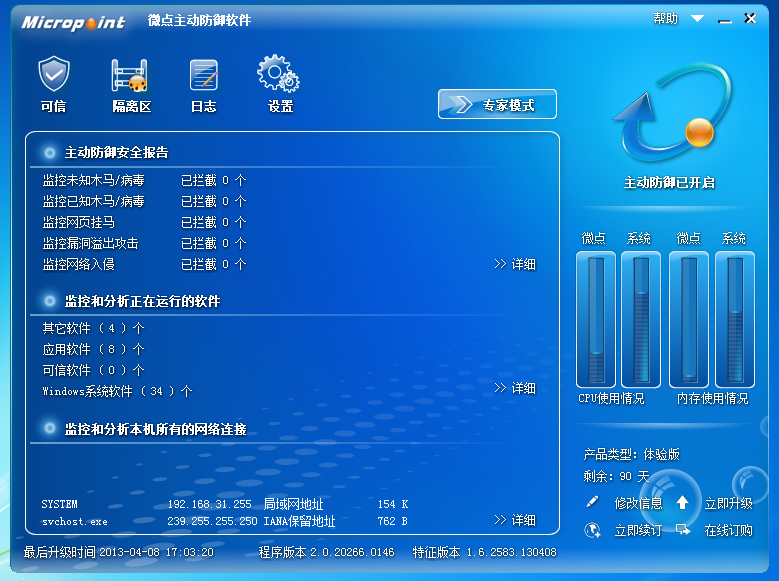
Task: Click the globe icon for 立即续订
Action: click(x=592, y=530)
